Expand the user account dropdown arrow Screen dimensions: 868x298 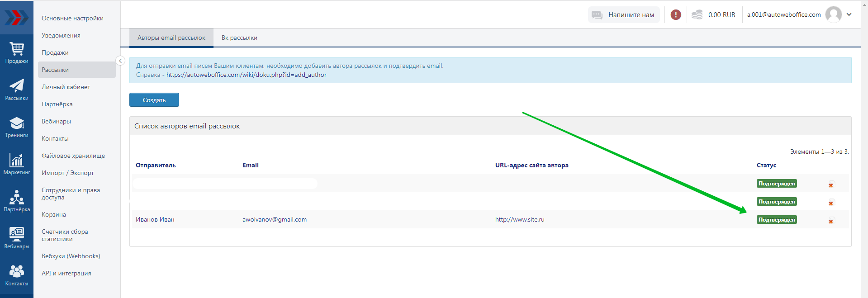[x=849, y=14]
